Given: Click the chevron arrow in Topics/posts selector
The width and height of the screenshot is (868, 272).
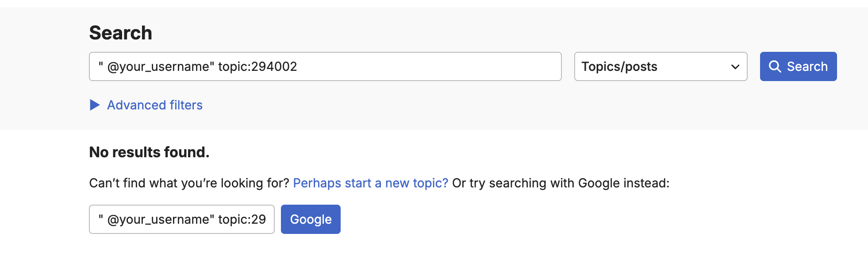Looking at the screenshot, I should [x=735, y=67].
